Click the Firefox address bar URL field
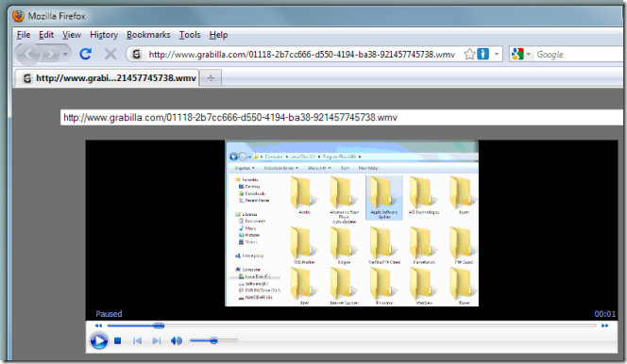Screen dimensions: 627x364 click(302, 55)
